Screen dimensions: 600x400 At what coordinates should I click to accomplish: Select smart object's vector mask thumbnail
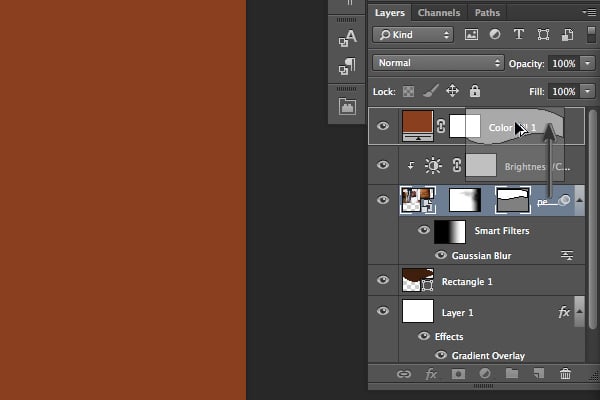click(x=513, y=200)
